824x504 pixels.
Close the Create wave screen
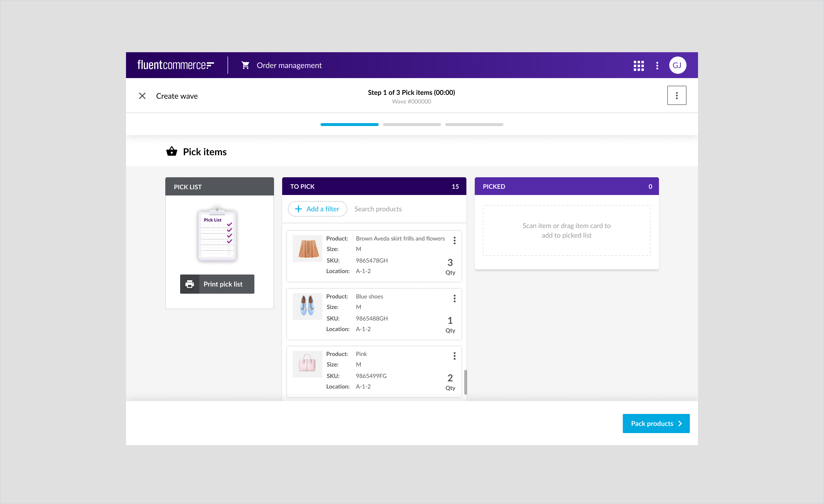[142, 96]
